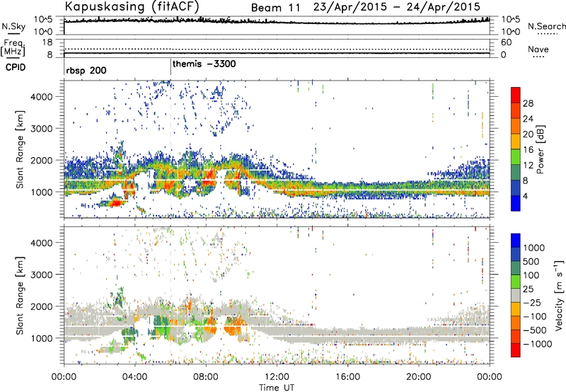This screenshot has height=392, width=566.
Task: Click the -100 tick on Velocity colorbar
Action: click(x=535, y=316)
